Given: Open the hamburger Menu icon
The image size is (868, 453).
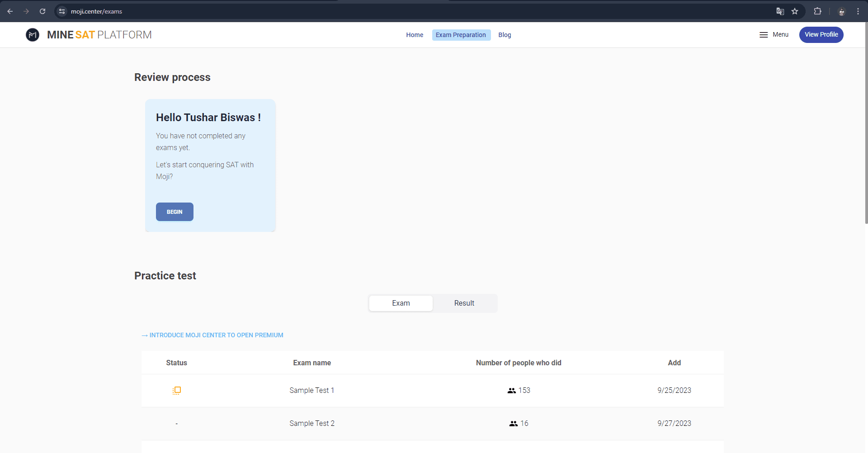Looking at the screenshot, I should (x=764, y=34).
